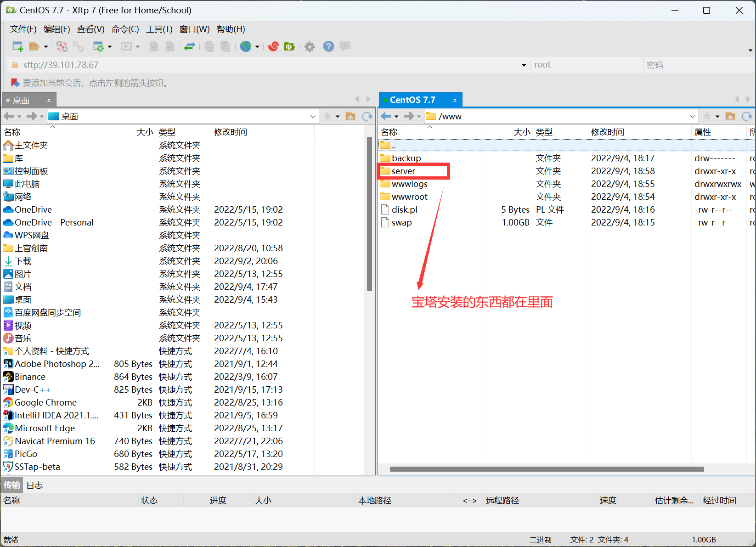Image resolution: width=756 pixels, height=547 pixels.
Task: Click the add-current-session bookmark arrow icon
Action: (x=15, y=83)
